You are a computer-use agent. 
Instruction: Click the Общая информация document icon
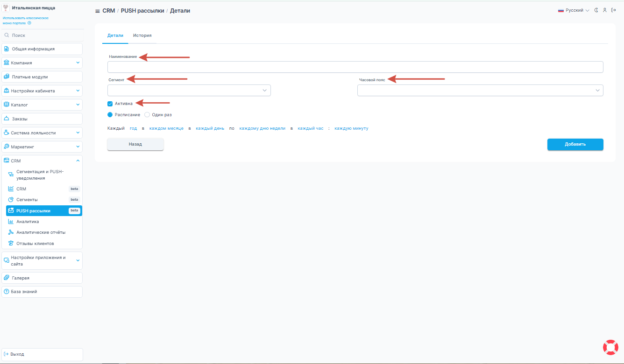point(7,49)
